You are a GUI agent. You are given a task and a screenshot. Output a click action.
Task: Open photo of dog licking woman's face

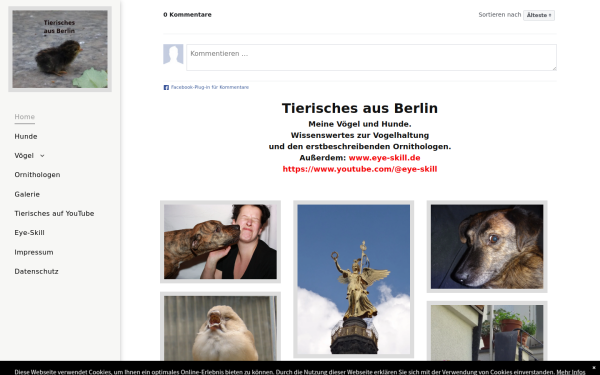click(220, 241)
